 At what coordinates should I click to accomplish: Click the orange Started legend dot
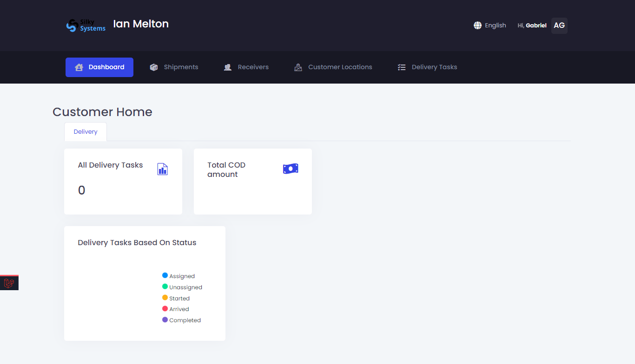(165, 298)
